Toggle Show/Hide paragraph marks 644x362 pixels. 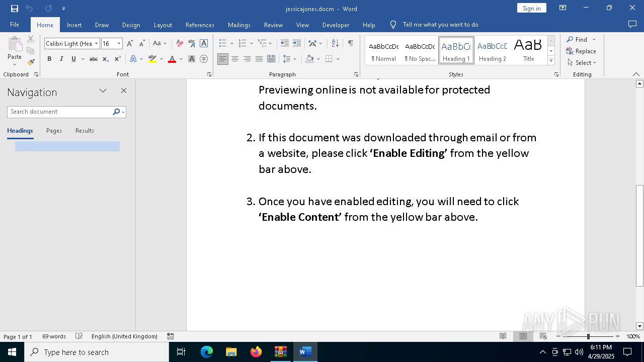click(350, 44)
